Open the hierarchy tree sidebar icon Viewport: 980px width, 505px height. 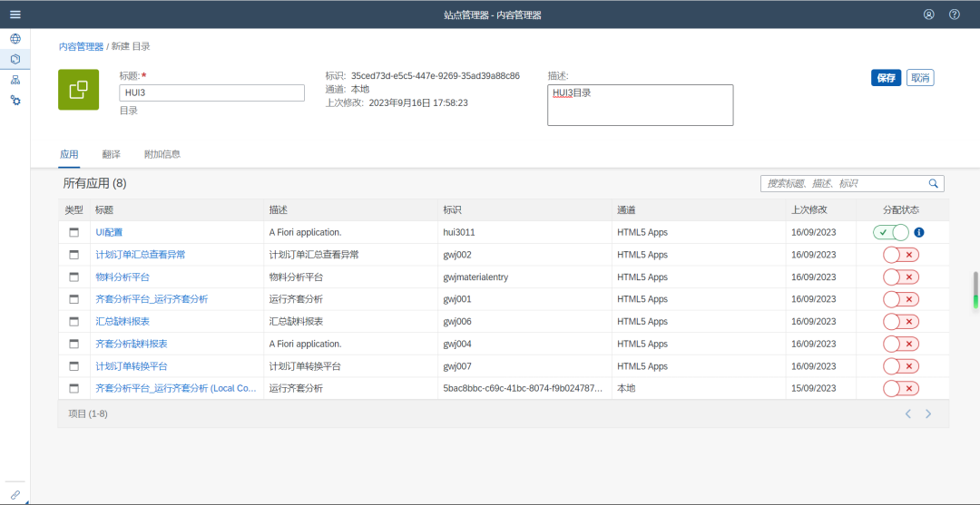pyautogui.click(x=15, y=80)
